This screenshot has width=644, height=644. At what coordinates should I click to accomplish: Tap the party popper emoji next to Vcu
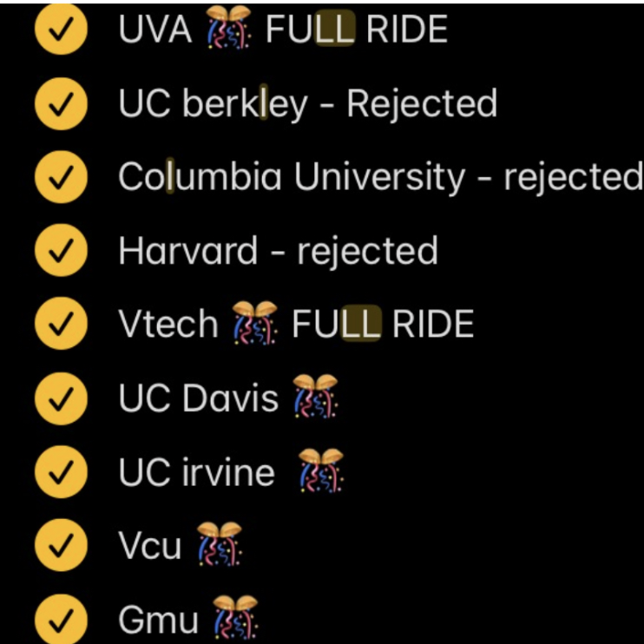[x=218, y=544]
